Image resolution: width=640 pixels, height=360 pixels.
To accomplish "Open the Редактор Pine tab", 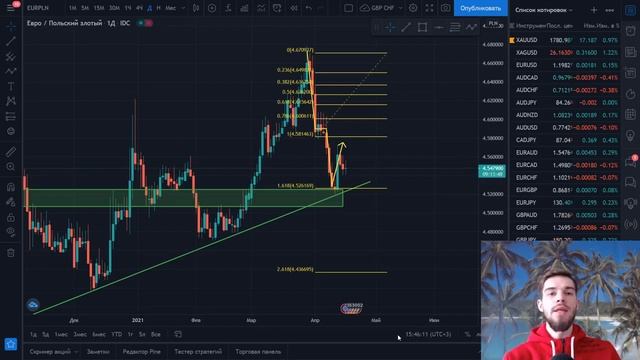I will click(141, 351).
